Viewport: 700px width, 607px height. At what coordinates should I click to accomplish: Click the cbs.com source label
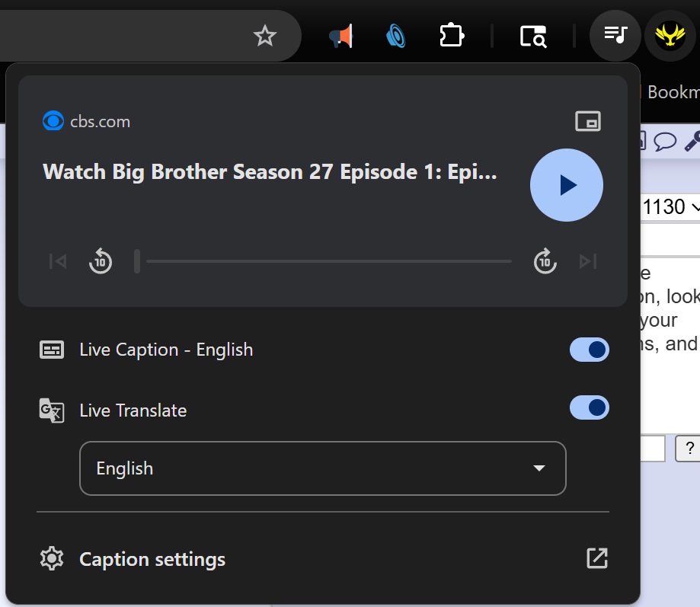100,121
